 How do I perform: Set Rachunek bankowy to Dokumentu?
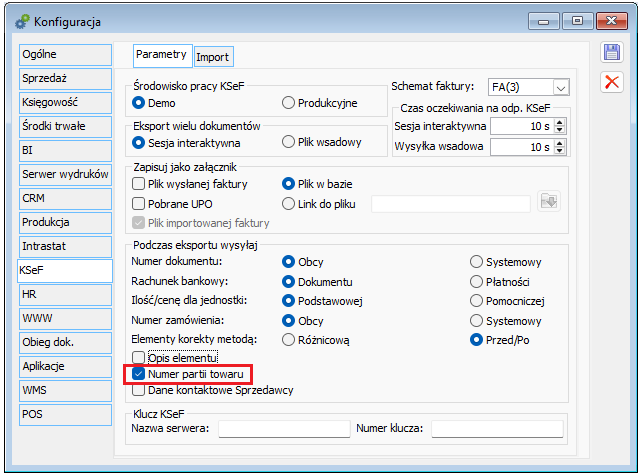(x=288, y=282)
